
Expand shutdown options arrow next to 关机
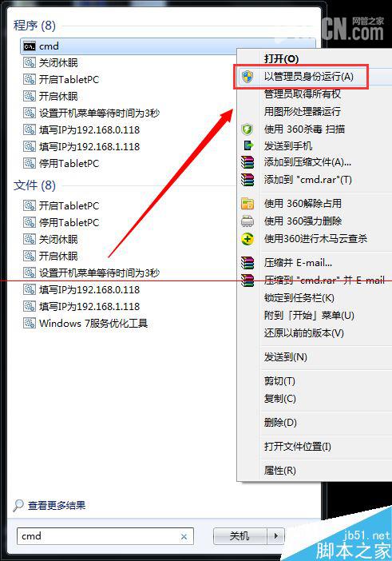point(276,536)
